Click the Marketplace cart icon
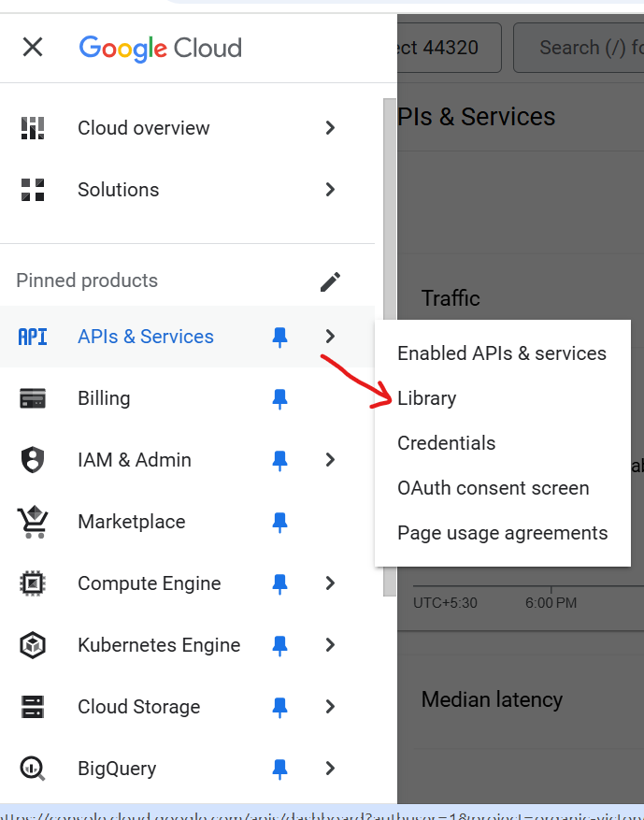This screenshot has height=820, width=644. 33,522
